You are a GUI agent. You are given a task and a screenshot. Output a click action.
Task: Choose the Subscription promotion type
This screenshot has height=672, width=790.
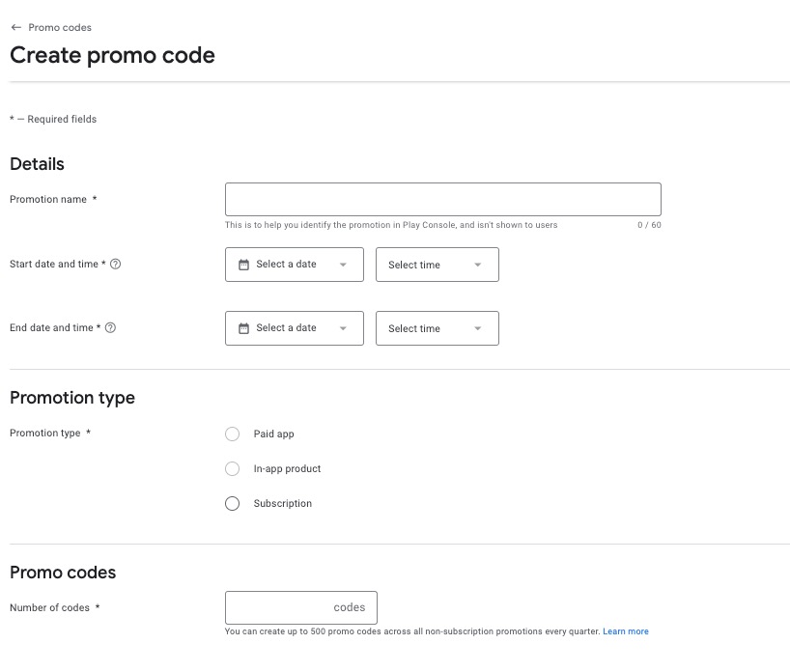(232, 503)
